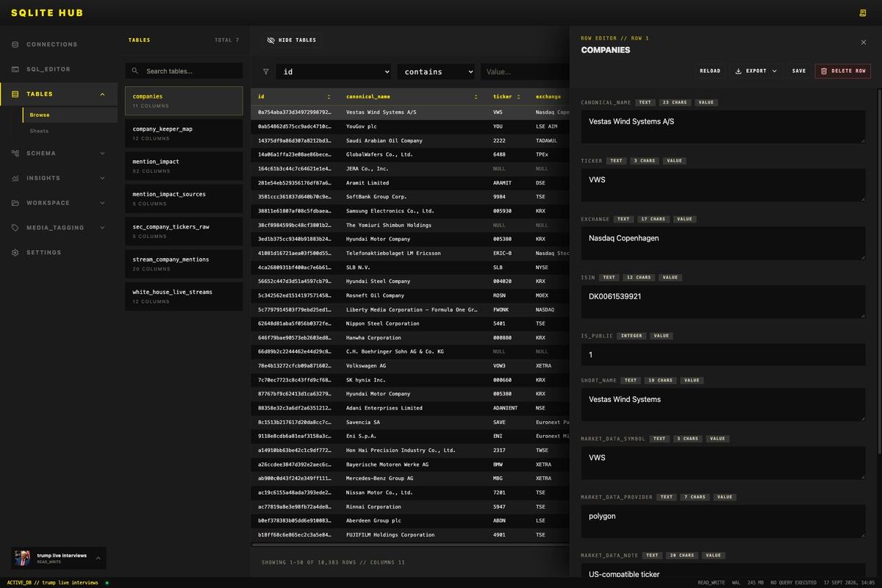
Task: Open the Connections menu item
Action: point(59,44)
